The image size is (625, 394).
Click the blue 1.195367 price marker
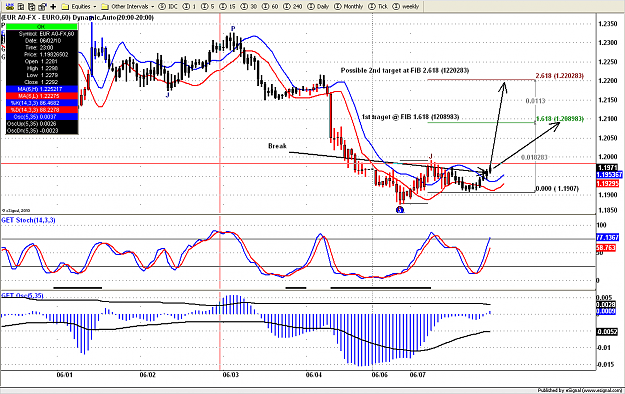point(609,175)
